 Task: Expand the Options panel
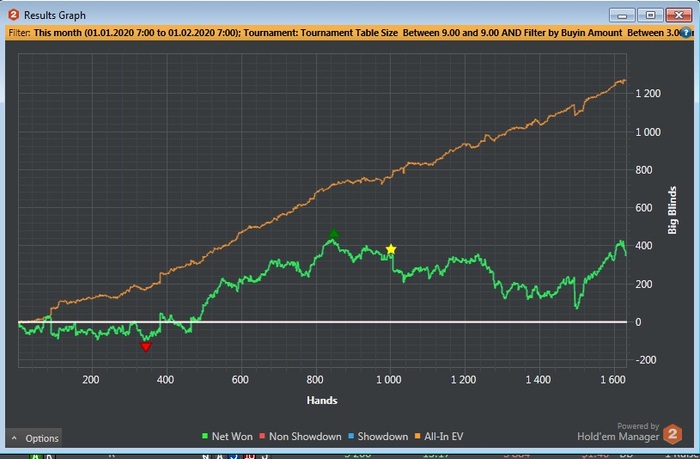34,438
